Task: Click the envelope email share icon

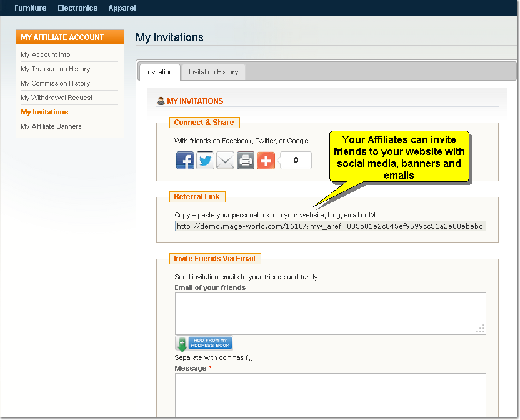Action: (x=226, y=160)
